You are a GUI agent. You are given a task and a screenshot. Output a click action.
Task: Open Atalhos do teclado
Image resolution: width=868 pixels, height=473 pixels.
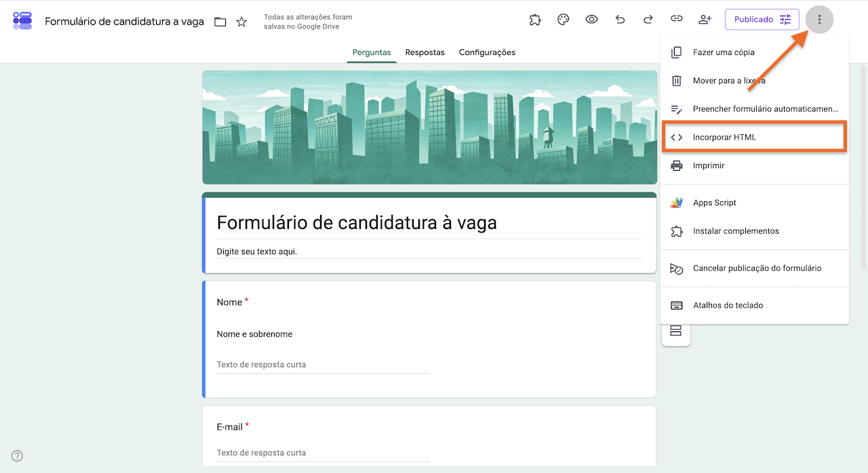click(x=754, y=306)
